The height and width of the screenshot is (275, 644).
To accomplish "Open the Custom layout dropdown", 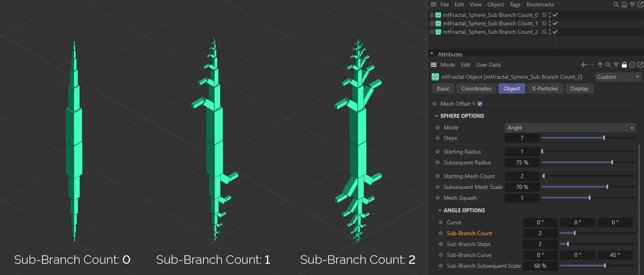I will pos(617,77).
